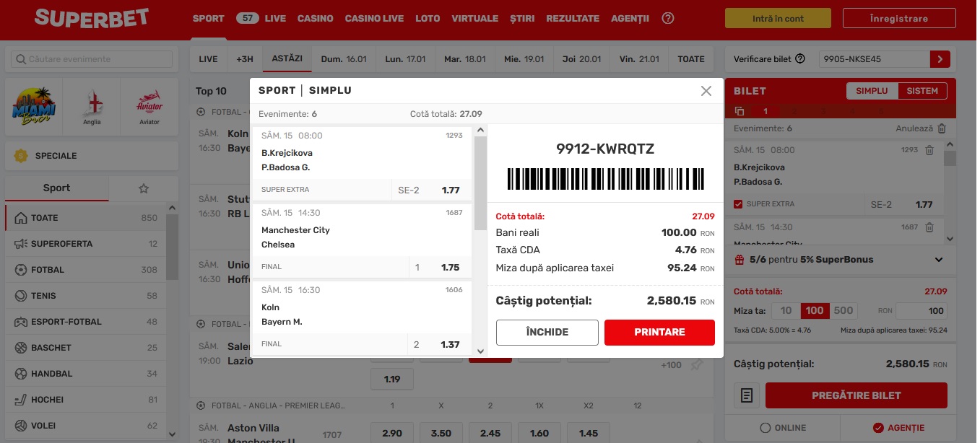
Task: Click the Verificare bilet help icon
Action: point(800,59)
